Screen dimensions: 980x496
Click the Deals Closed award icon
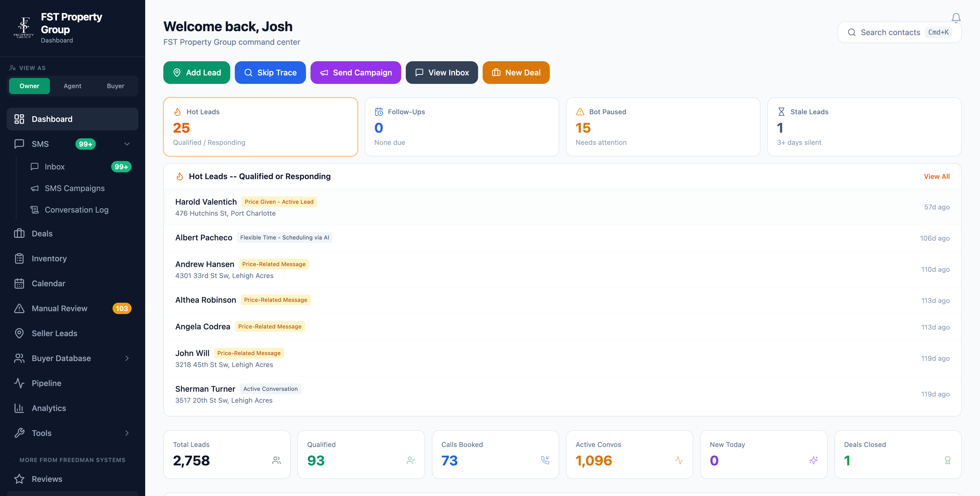[x=948, y=460]
